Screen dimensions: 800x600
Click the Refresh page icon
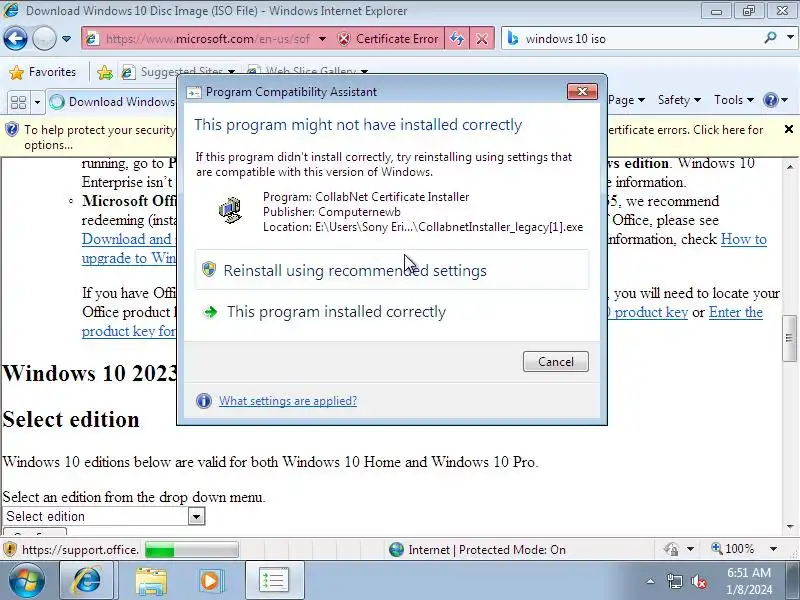click(x=457, y=39)
